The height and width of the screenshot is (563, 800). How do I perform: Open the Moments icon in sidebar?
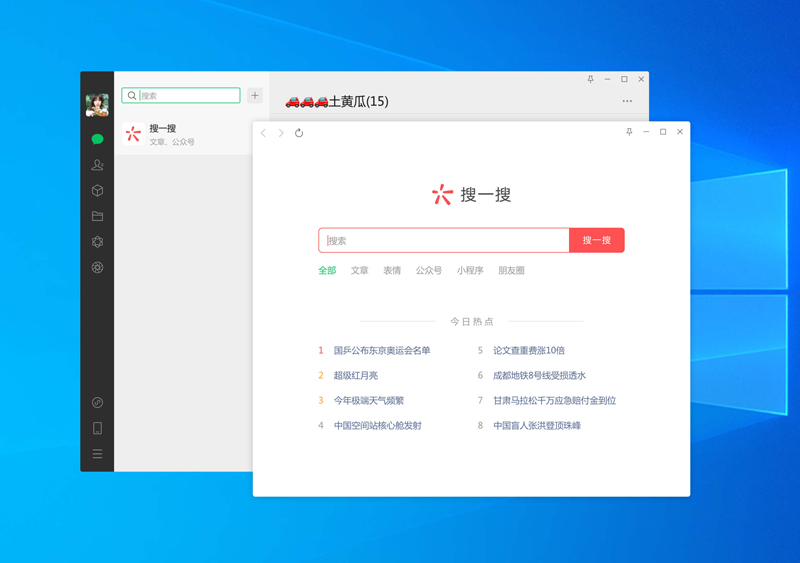coord(97,242)
